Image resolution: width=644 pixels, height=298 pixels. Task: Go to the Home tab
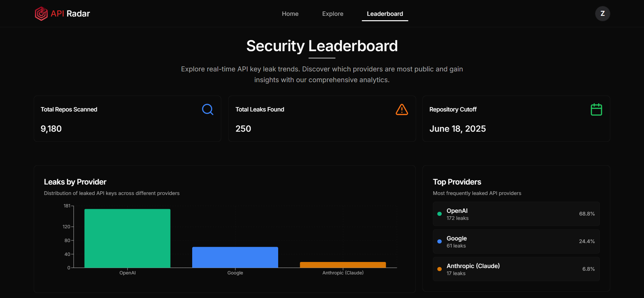pos(290,14)
